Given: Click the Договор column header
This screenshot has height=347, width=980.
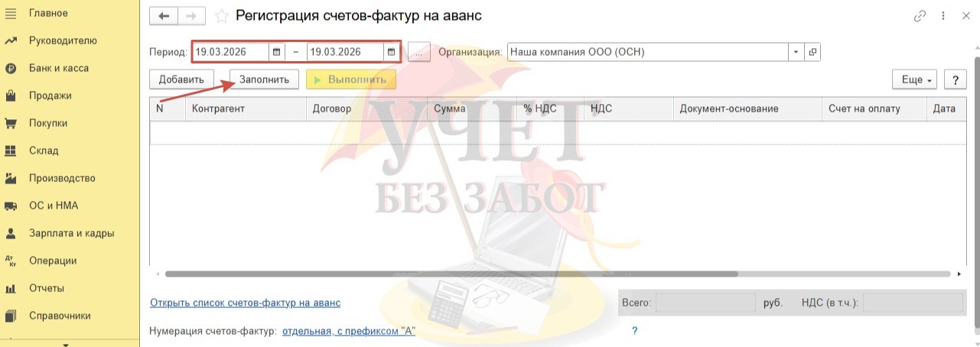Looking at the screenshot, I should click(366, 109).
